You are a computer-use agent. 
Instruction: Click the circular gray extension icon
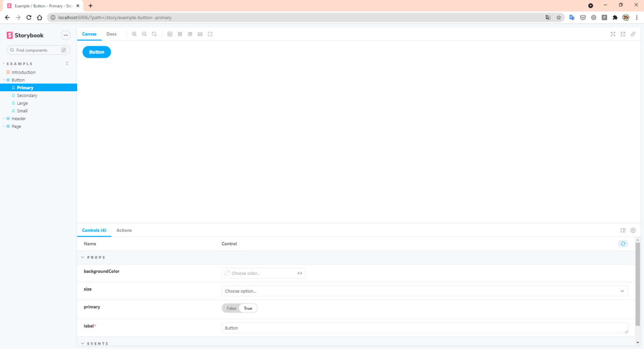pyautogui.click(x=594, y=18)
